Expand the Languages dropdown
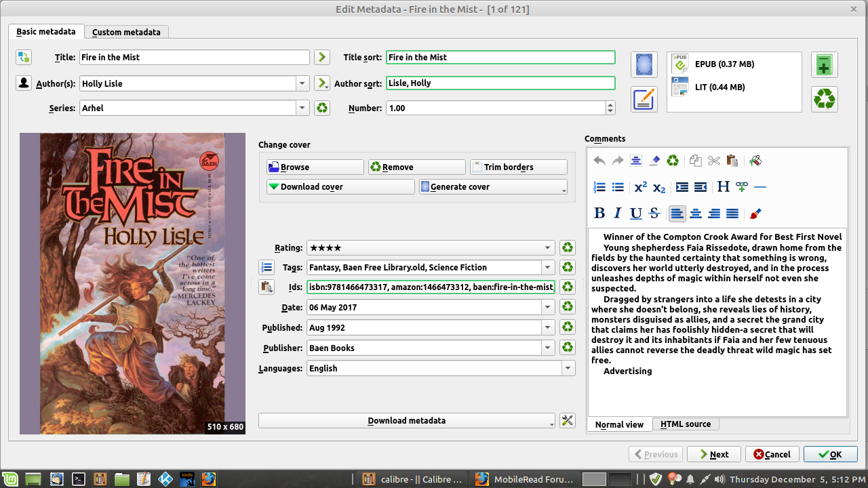Image resolution: width=868 pixels, height=488 pixels. click(x=568, y=369)
